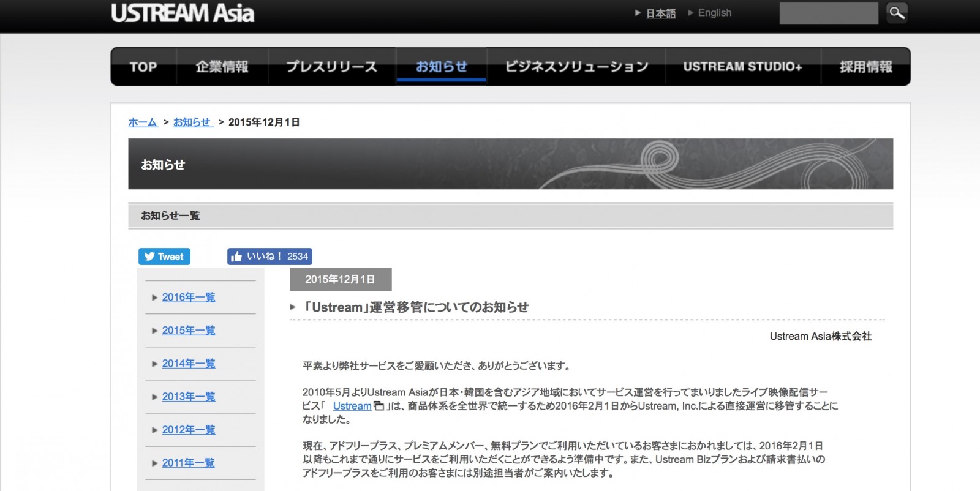Open the 2012年一覧 archive link

pos(189,429)
